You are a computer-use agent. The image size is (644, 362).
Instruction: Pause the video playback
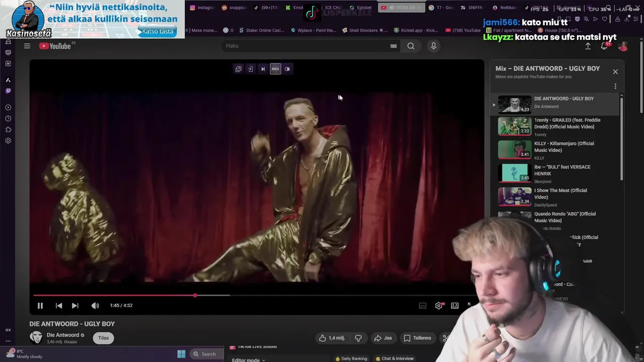pos(40,305)
